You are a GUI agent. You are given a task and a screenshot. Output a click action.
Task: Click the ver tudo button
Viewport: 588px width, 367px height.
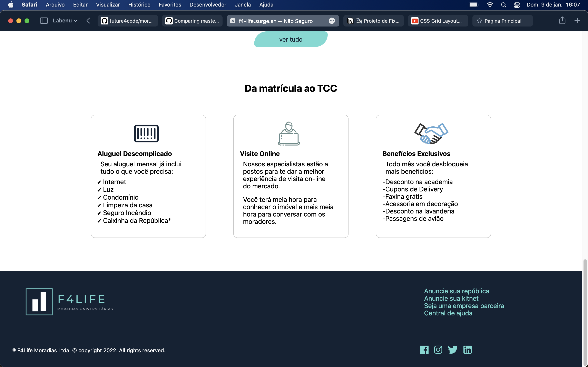[x=291, y=39]
